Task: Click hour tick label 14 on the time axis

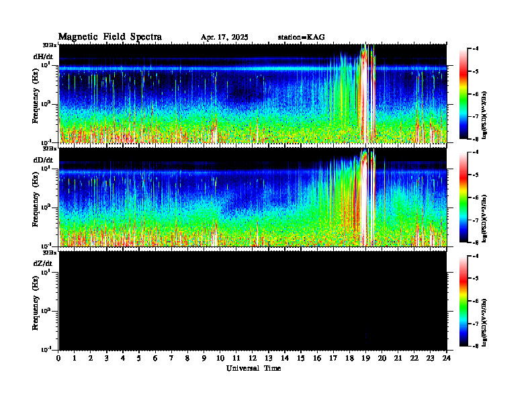Action: [x=285, y=358]
